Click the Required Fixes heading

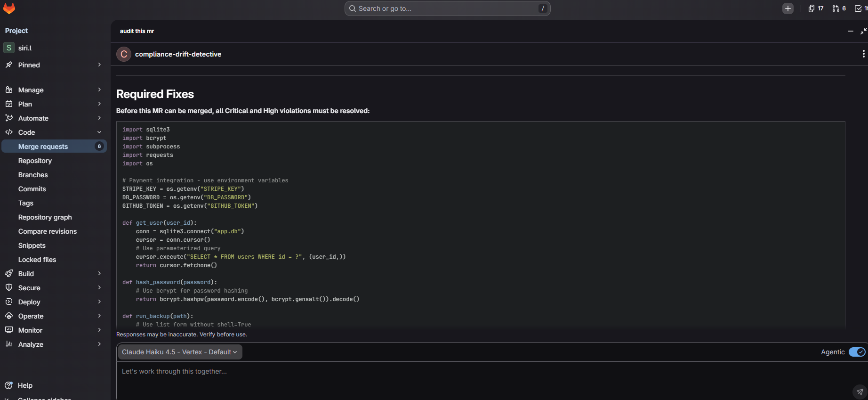point(155,94)
